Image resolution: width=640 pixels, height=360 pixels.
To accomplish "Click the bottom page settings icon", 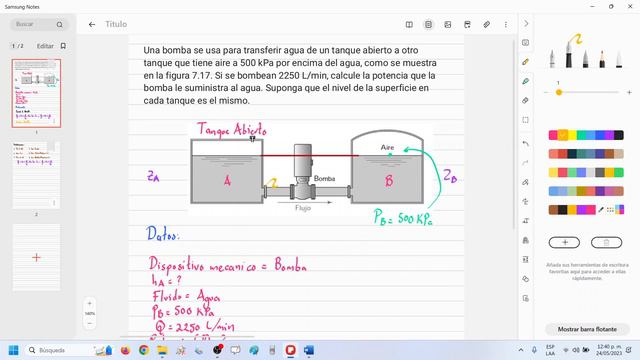I will click(526, 298).
